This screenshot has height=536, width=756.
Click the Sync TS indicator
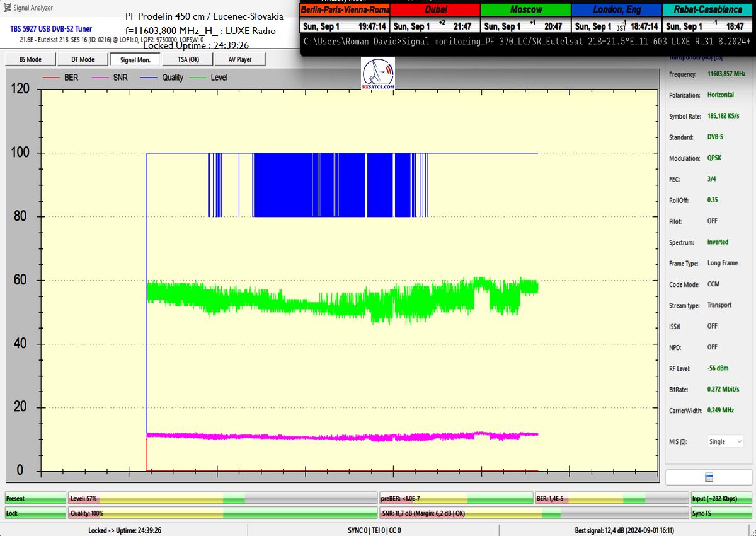pyautogui.click(x=721, y=513)
